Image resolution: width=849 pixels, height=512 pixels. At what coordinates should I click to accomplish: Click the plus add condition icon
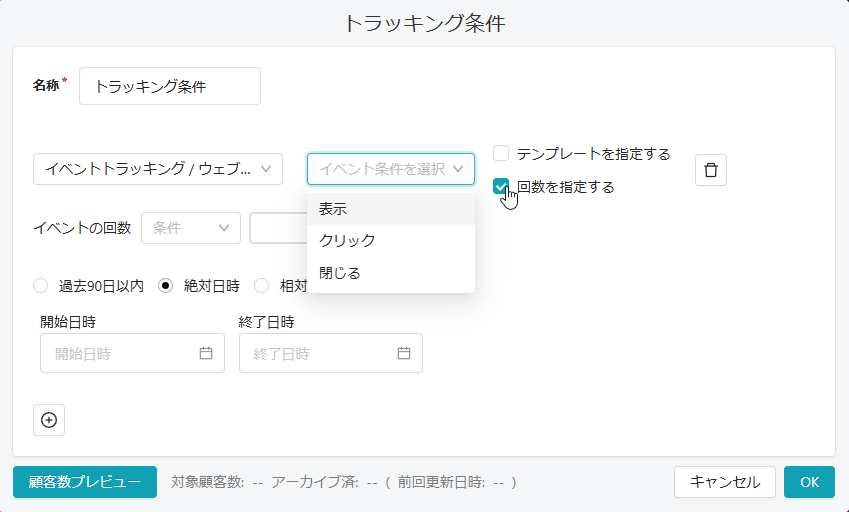pos(49,420)
